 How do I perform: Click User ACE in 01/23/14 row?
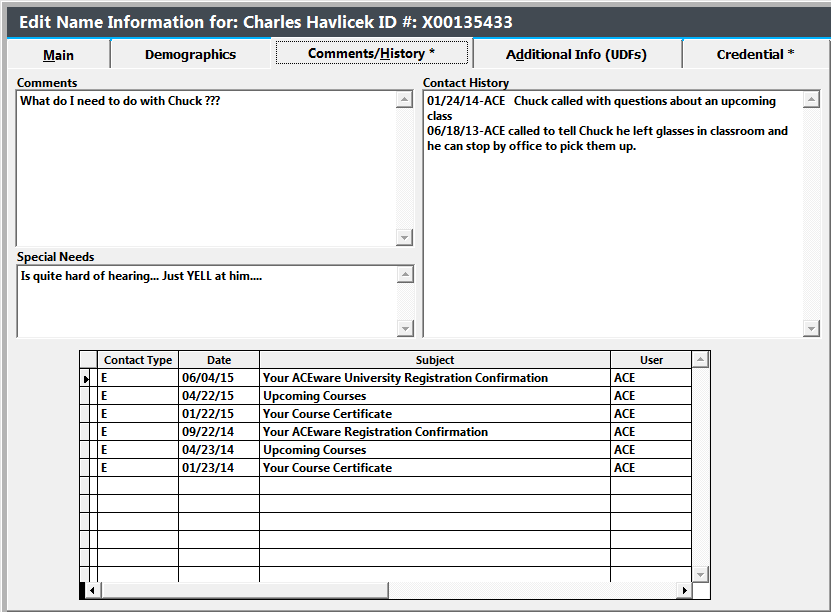coord(651,468)
